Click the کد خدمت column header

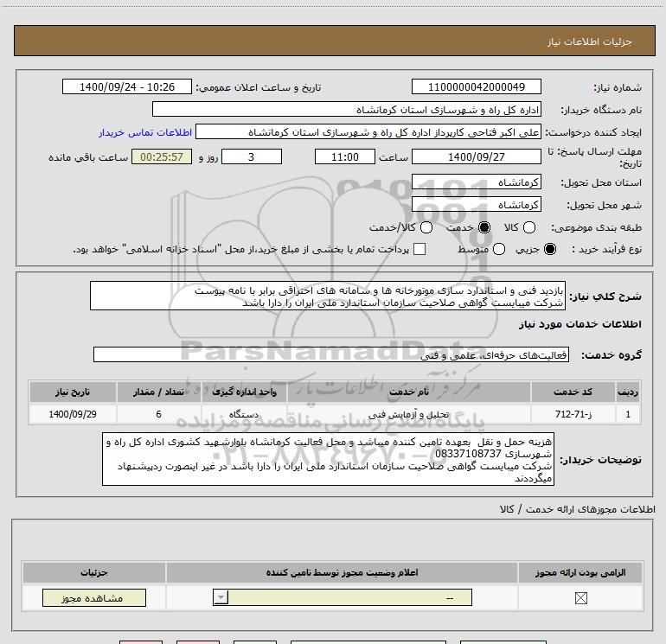(x=573, y=392)
